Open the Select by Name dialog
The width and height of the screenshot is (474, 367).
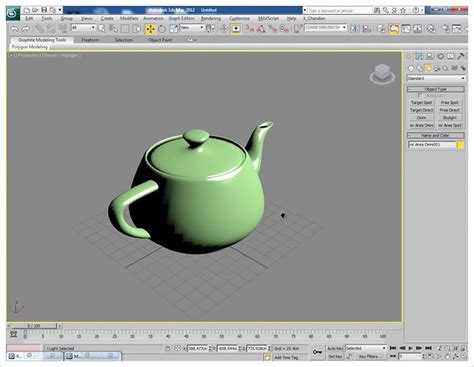tap(113, 29)
